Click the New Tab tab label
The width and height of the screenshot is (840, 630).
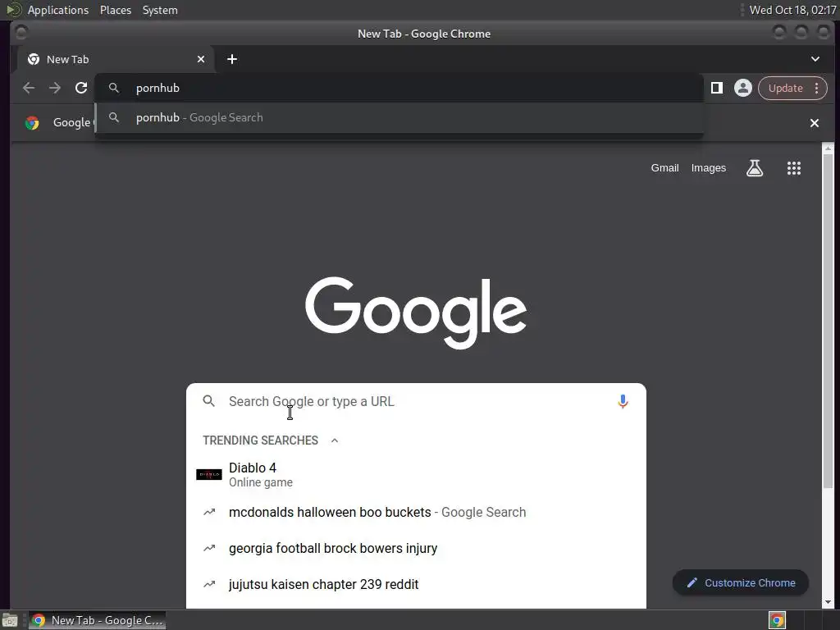(67, 59)
